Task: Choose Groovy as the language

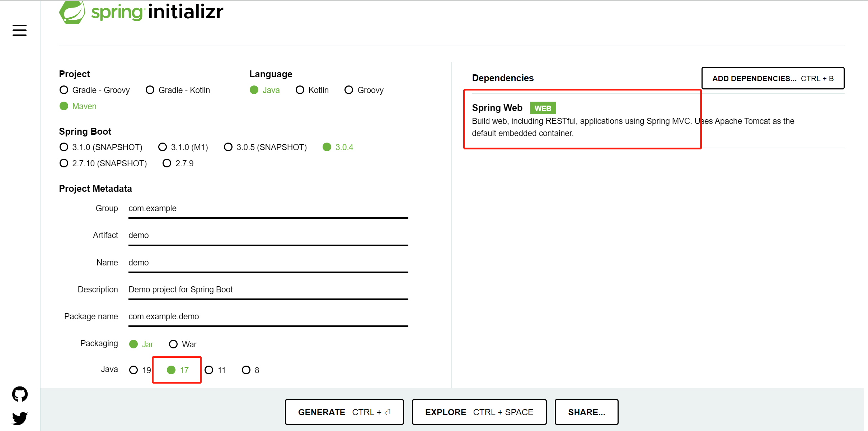Action: click(x=364, y=90)
